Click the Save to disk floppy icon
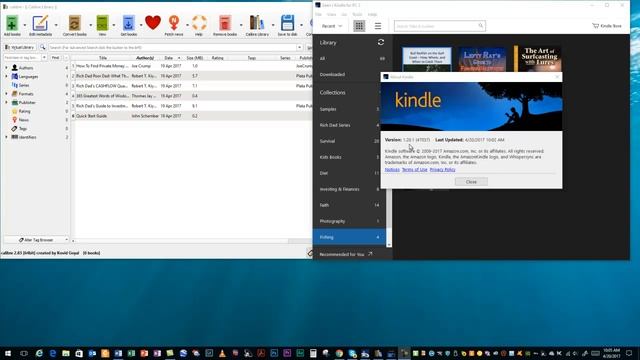Image resolution: width=640 pixels, height=360 pixels. pos(287,23)
